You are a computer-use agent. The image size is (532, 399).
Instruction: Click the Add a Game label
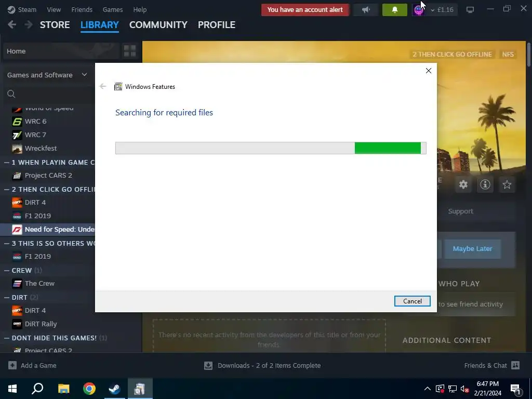click(38, 365)
